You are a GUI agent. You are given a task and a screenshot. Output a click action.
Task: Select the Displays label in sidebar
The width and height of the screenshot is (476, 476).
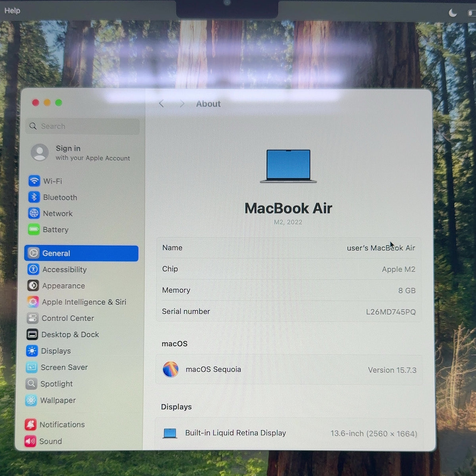(56, 351)
